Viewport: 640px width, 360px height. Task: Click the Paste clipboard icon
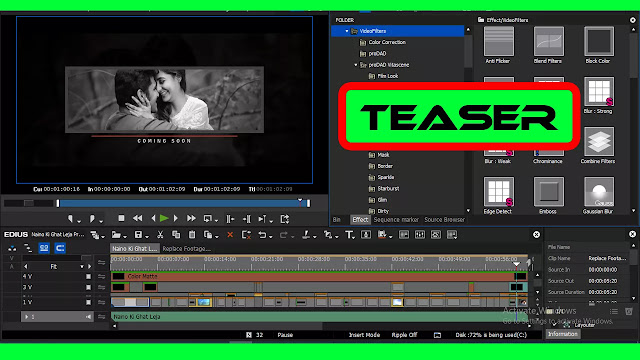point(192,235)
